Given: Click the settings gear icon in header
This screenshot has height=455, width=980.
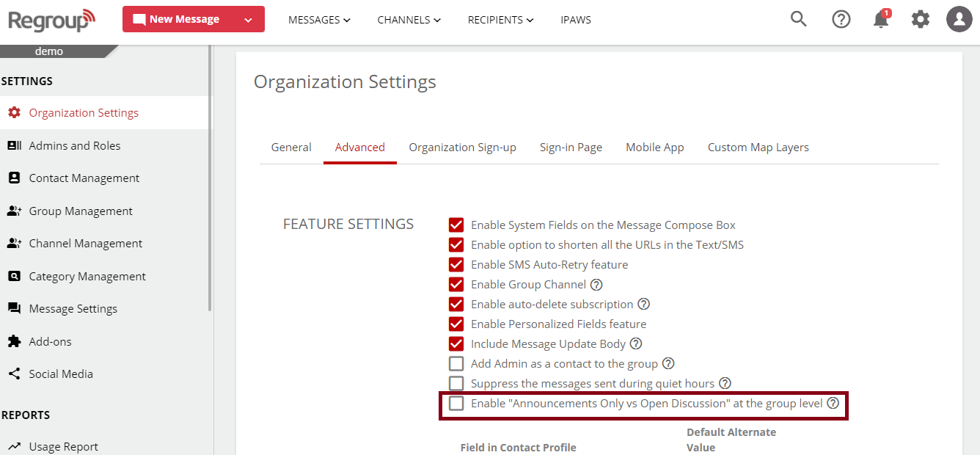Looking at the screenshot, I should (x=920, y=19).
